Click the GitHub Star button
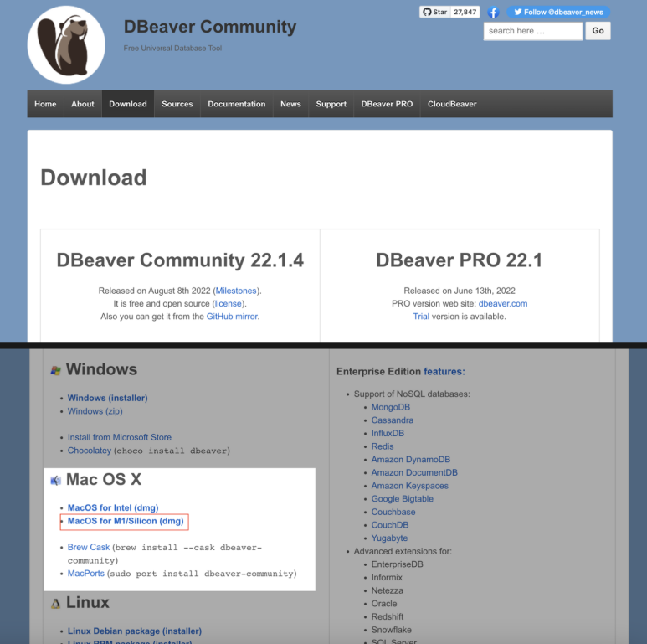The height and width of the screenshot is (644, 647). (435, 12)
